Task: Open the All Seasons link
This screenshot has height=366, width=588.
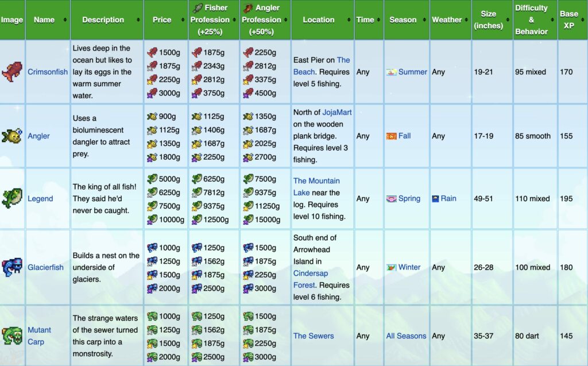Action: (406, 336)
